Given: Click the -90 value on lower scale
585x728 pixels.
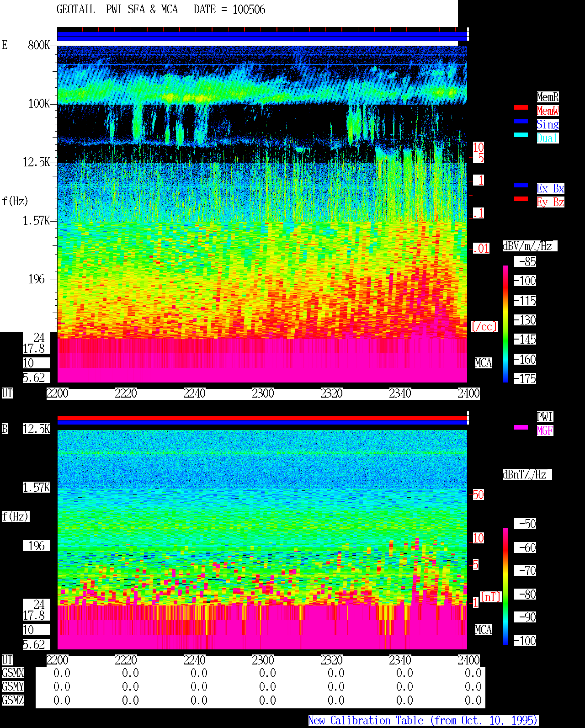Looking at the screenshot, I should (x=526, y=617).
